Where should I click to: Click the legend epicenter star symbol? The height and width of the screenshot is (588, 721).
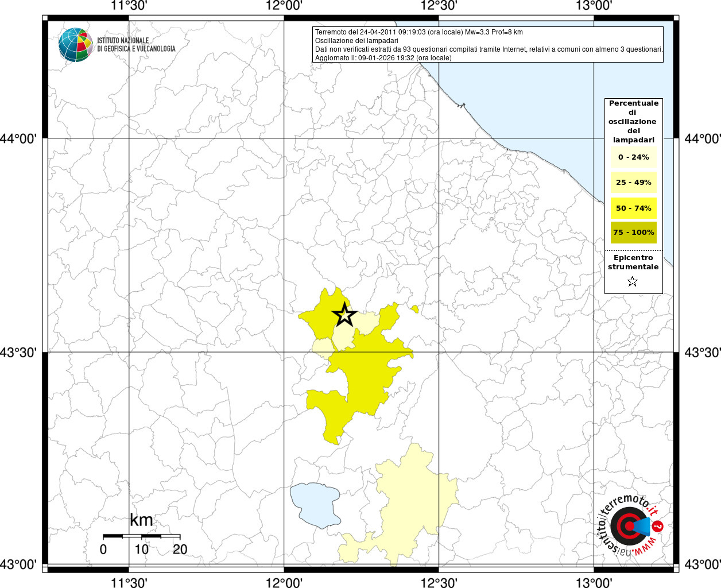(x=633, y=281)
